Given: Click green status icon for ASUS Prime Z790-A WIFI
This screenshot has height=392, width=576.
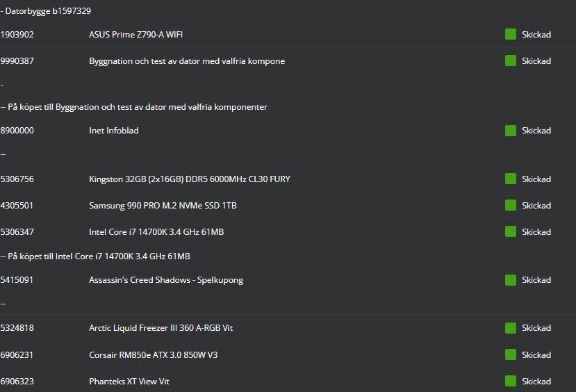Looking at the screenshot, I should pos(511,34).
